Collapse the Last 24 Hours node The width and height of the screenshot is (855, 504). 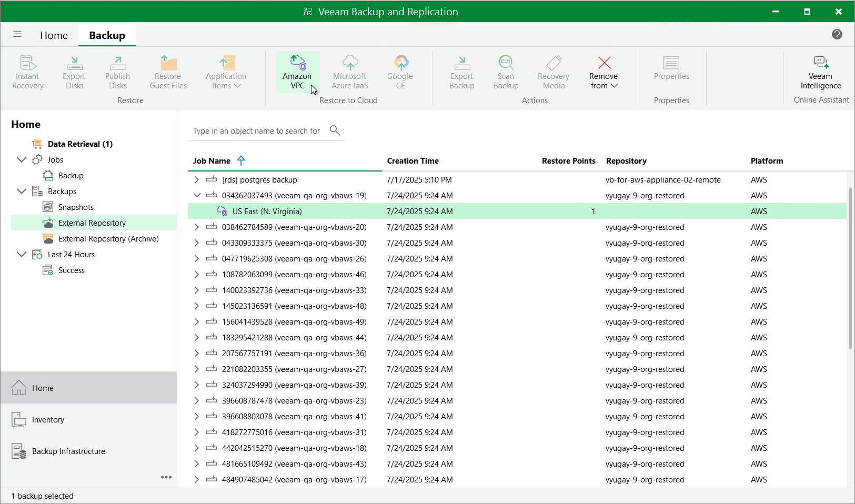click(x=22, y=255)
